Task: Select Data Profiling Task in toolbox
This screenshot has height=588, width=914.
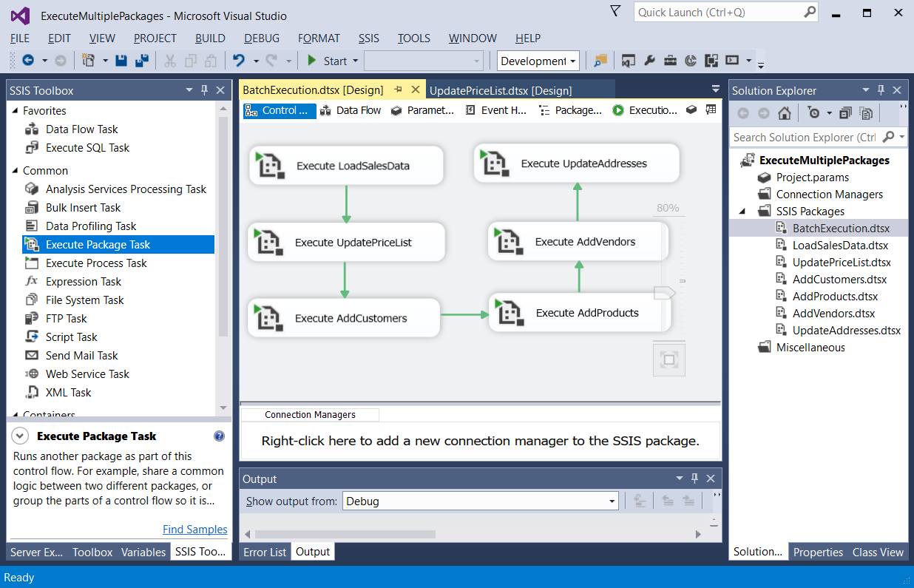Action: point(91,226)
